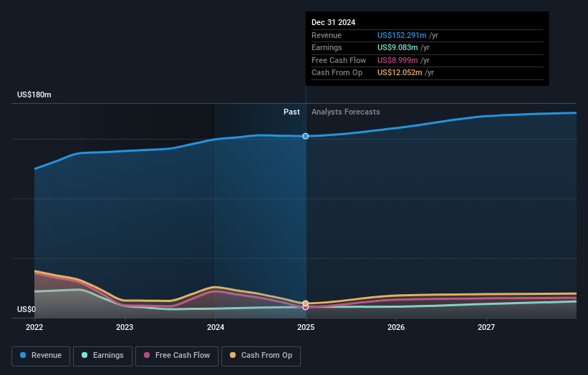Viewport: 588px width, 375px height.
Task: Toggle the Free Cash Flow legend series
Action: tap(177, 356)
